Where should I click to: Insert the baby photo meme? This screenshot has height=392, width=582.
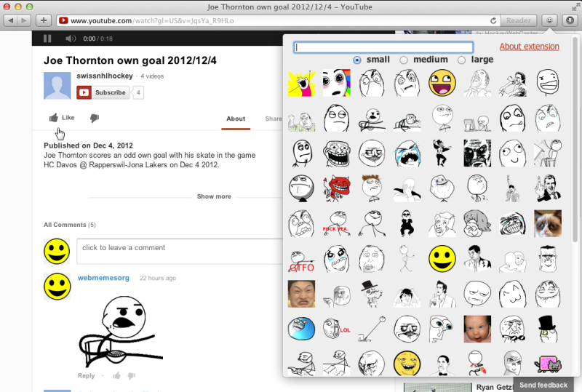477,329
